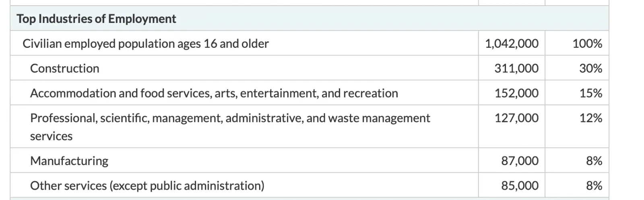Click the Construction industry label
The width and height of the screenshot is (644, 200).
pos(64,68)
